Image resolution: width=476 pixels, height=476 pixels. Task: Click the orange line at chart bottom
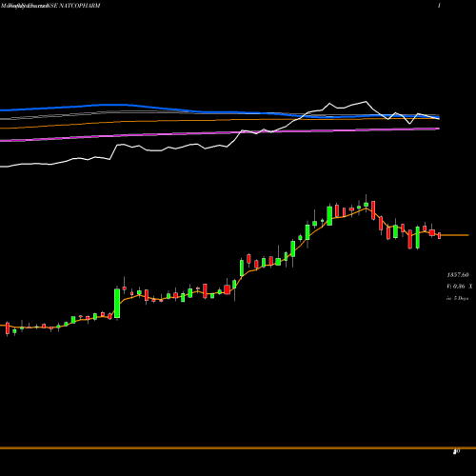coord(238,448)
